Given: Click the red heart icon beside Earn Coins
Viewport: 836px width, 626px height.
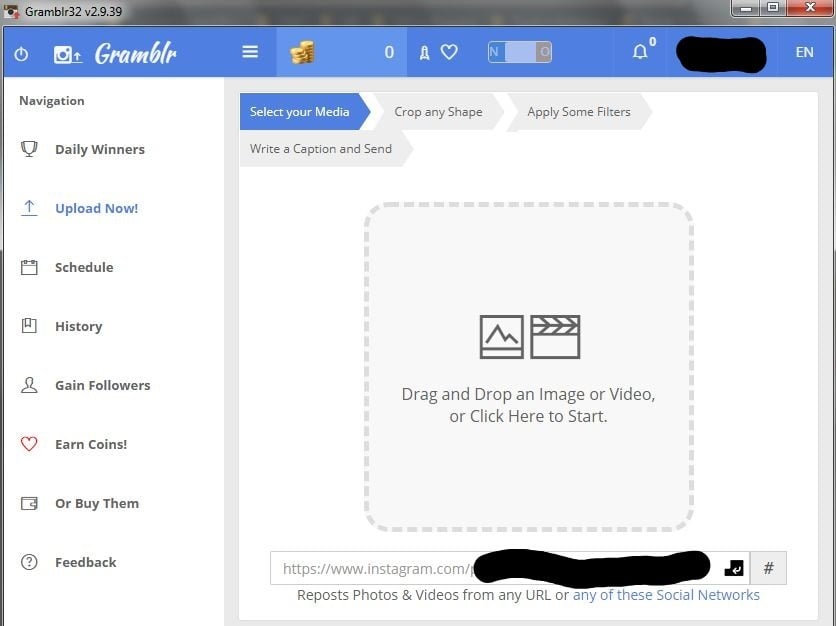Looking at the screenshot, I should [29, 444].
